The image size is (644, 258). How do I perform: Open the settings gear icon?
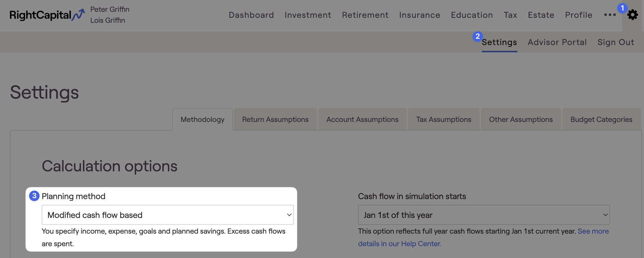tap(632, 15)
